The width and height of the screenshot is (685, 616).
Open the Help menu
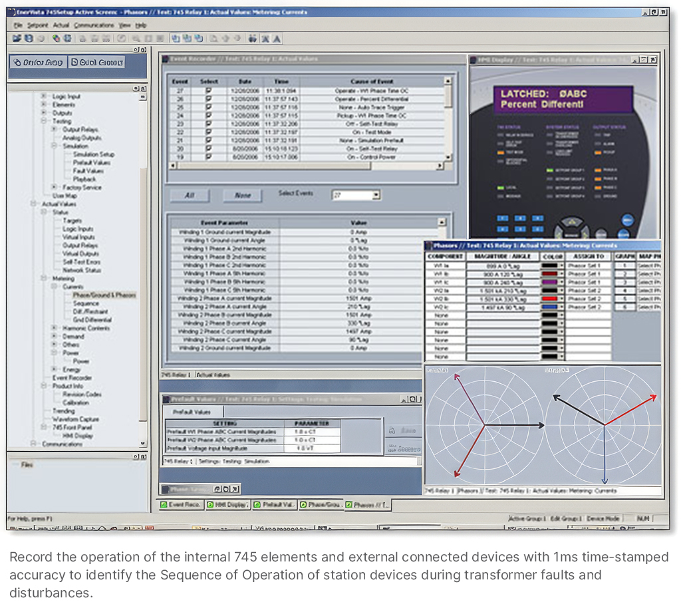pos(141,25)
